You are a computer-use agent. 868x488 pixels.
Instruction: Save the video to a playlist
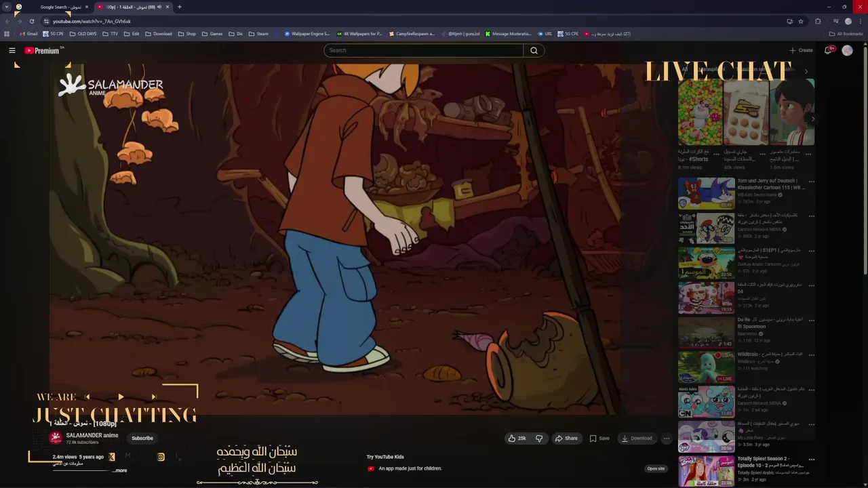coord(599,439)
